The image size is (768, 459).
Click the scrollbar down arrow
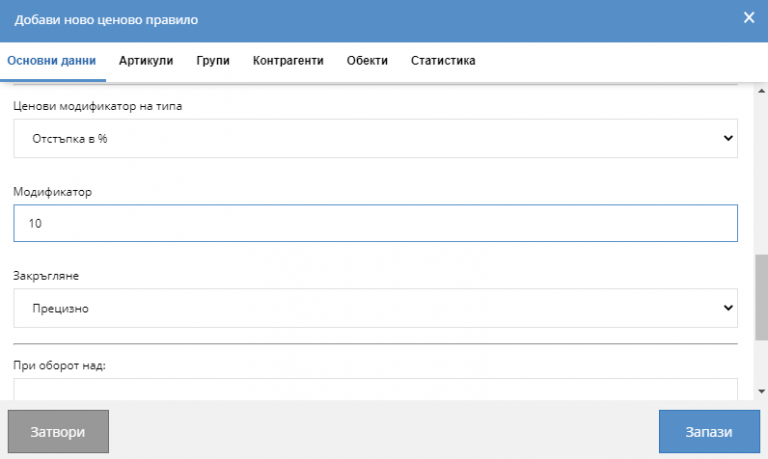[x=761, y=391]
